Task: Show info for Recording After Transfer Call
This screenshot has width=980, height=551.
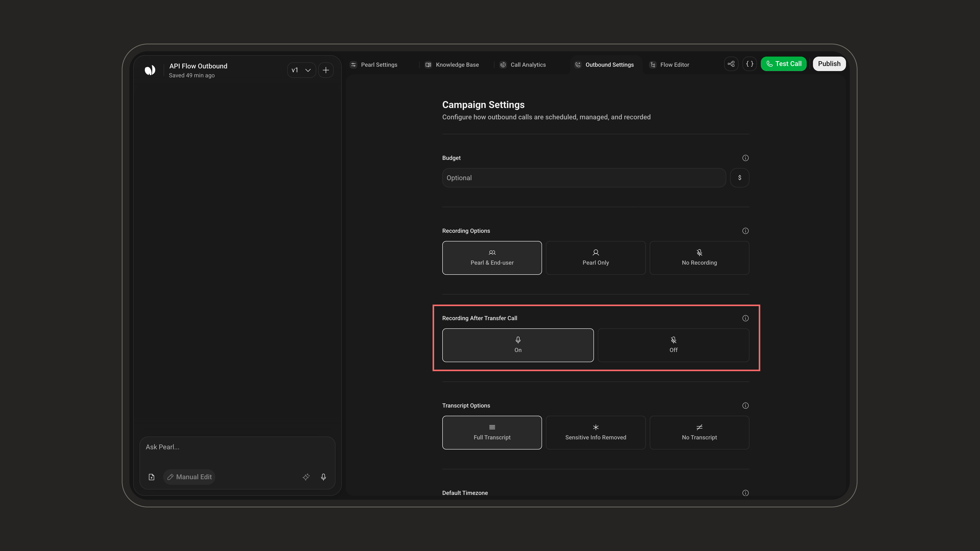Action: (745, 318)
